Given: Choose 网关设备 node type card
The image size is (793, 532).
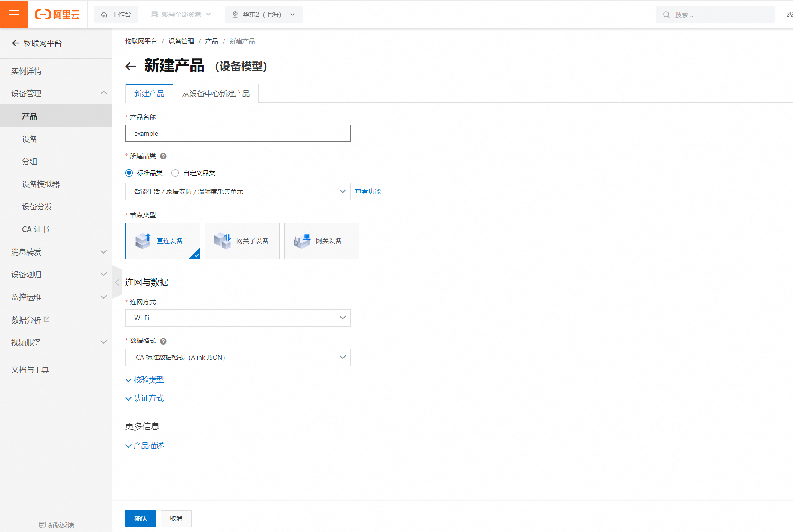Looking at the screenshot, I should [321, 241].
